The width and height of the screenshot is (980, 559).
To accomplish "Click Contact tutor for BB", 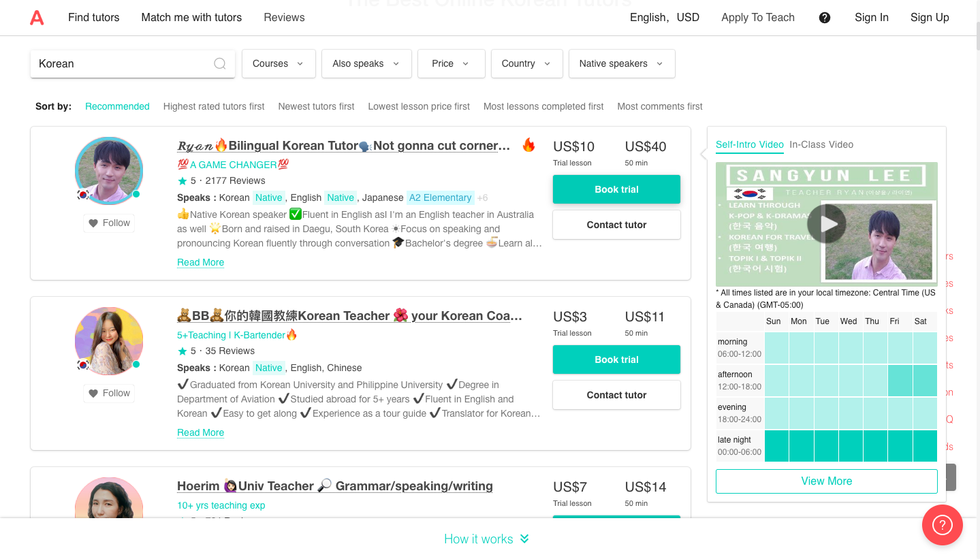I will (616, 395).
